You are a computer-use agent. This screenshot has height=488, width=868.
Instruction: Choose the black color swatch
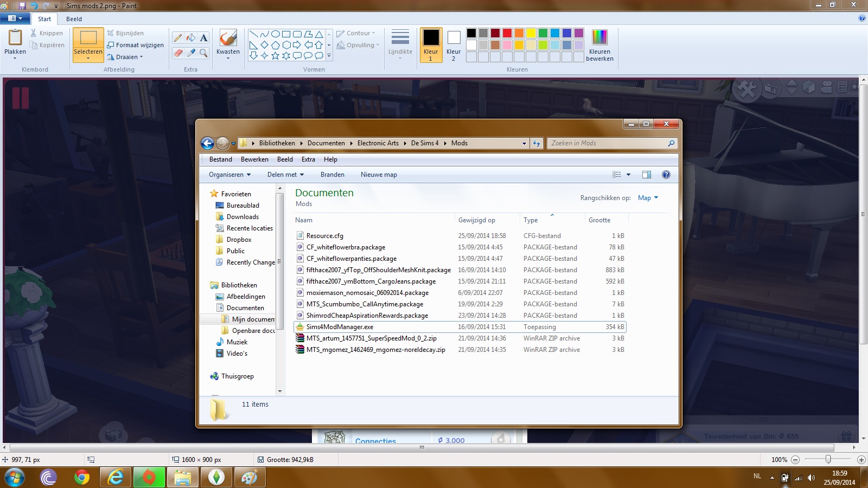pyautogui.click(x=471, y=33)
